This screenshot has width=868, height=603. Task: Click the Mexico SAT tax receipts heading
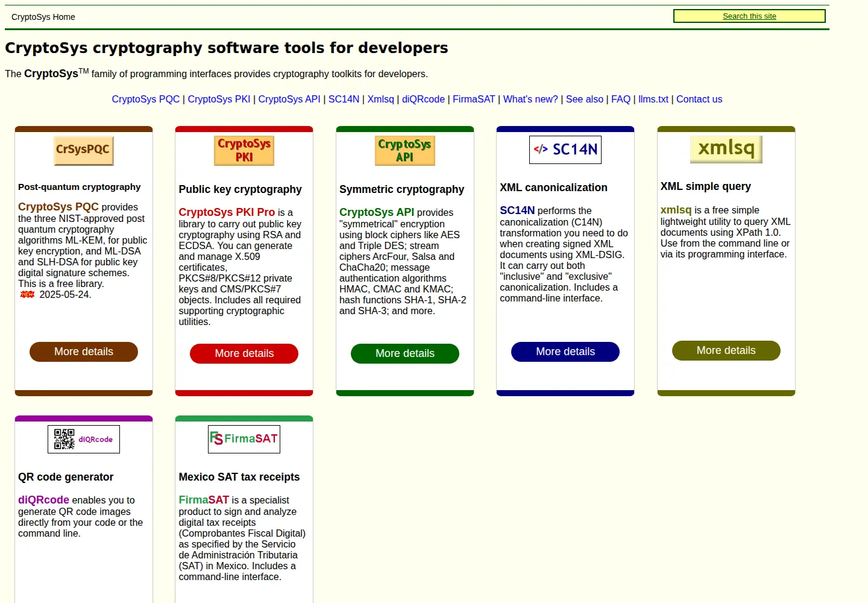[239, 477]
